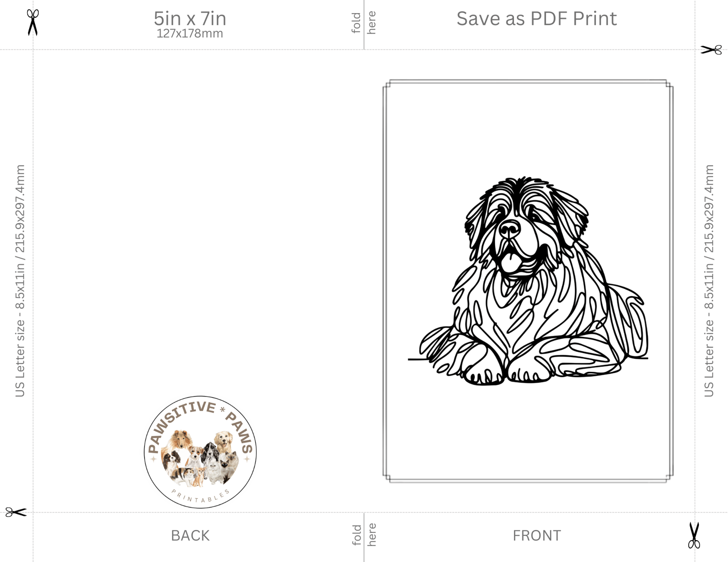Image resolution: width=728 pixels, height=562 pixels.
Task: Click the dog's tongue in the drawing
Action: (x=508, y=263)
